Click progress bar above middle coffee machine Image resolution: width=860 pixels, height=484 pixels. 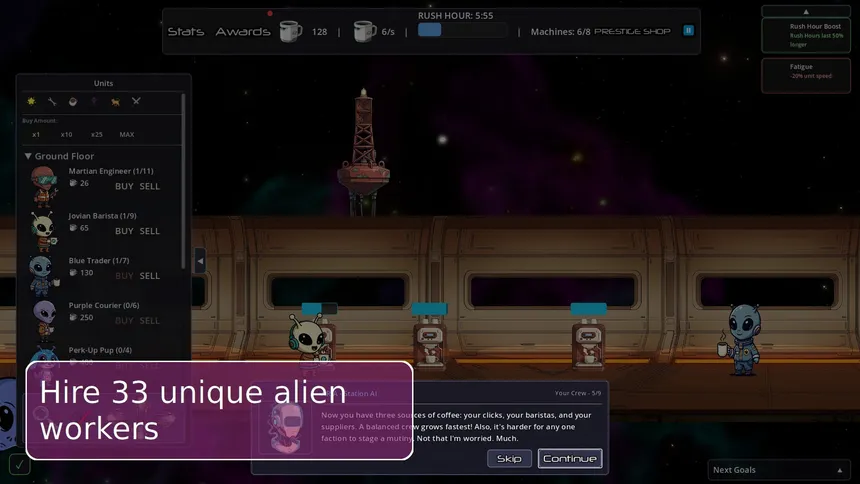click(x=429, y=309)
